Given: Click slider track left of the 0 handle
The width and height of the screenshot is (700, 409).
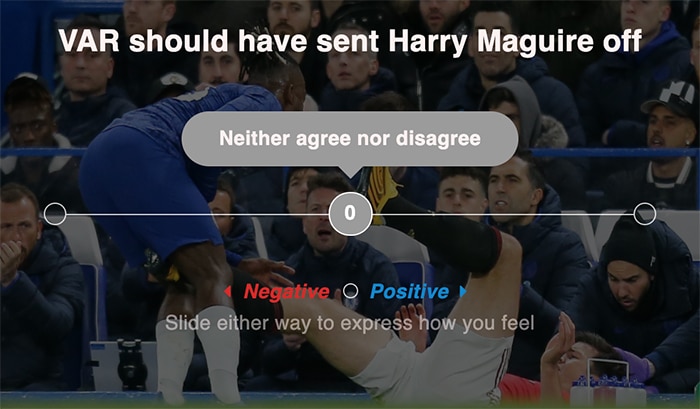Looking at the screenshot, I should click(x=197, y=214).
